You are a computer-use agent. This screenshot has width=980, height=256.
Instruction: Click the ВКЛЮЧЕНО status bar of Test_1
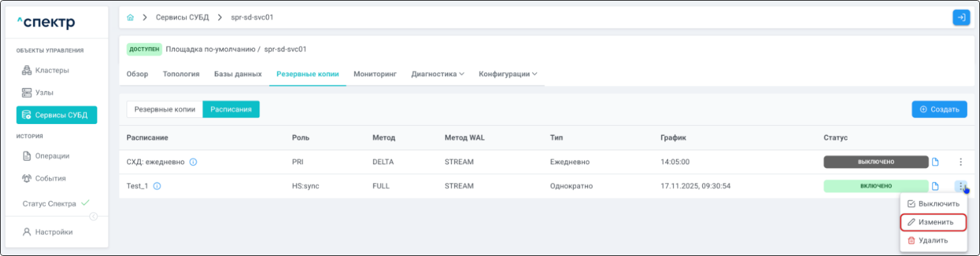click(875, 186)
